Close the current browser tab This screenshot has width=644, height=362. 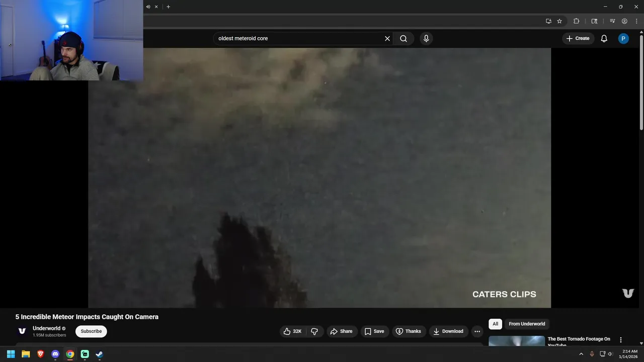(x=156, y=7)
